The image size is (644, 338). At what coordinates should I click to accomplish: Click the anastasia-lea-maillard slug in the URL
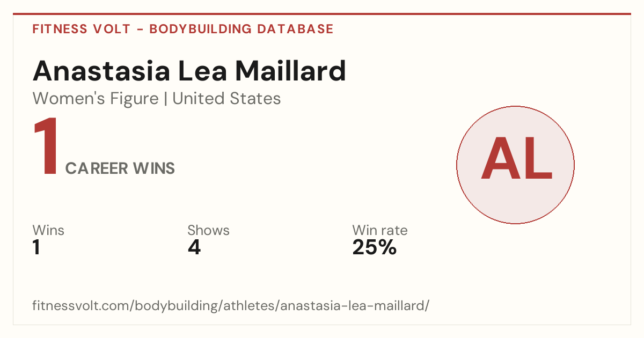coord(353,306)
